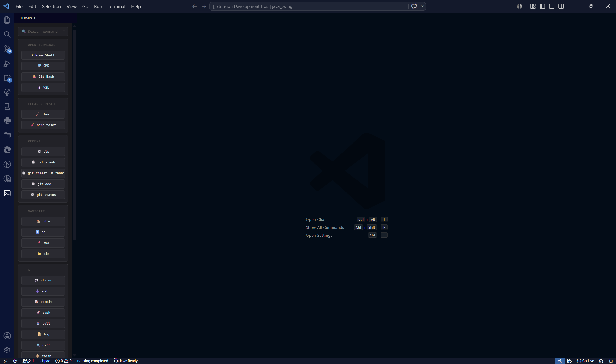Image resolution: width=616 pixels, height=364 pixels.
Task: Click the Git status button
Action: coord(43,280)
